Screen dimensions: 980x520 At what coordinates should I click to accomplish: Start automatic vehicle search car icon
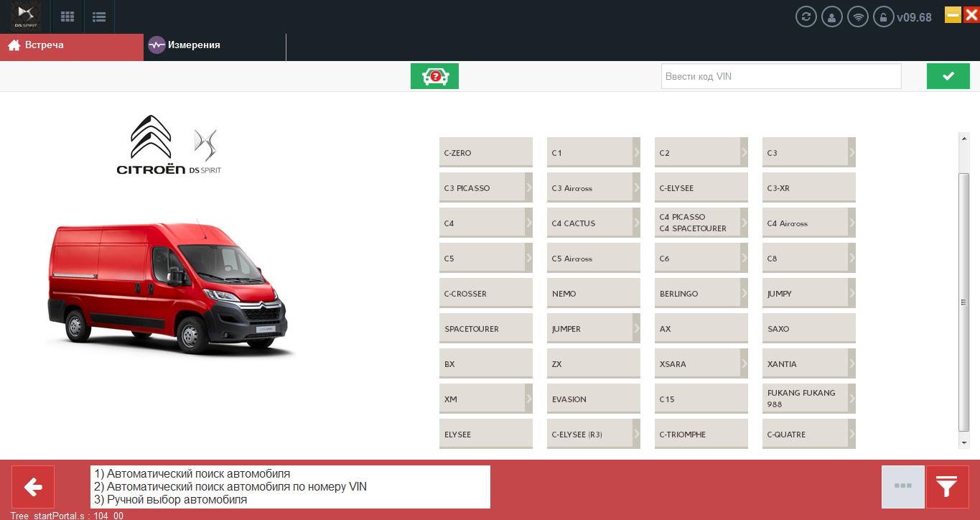[434, 76]
